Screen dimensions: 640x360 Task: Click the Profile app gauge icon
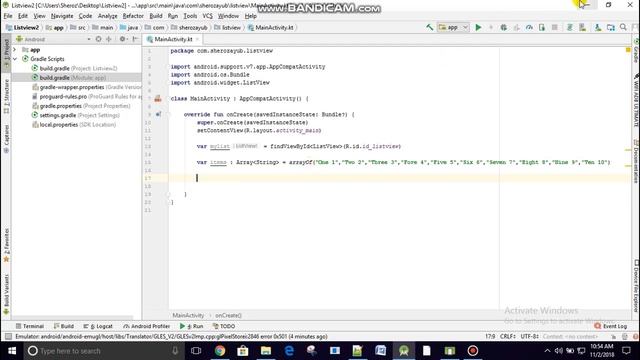pyautogui.click(x=529, y=27)
